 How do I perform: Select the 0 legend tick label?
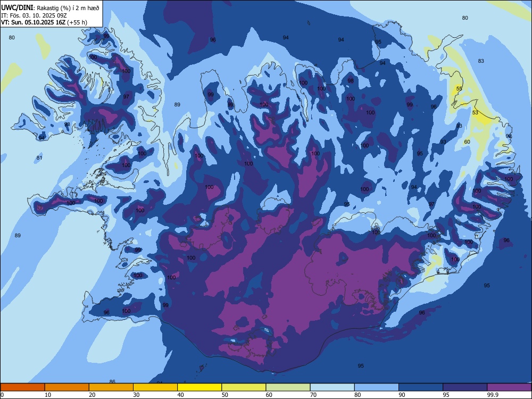point(2,395)
